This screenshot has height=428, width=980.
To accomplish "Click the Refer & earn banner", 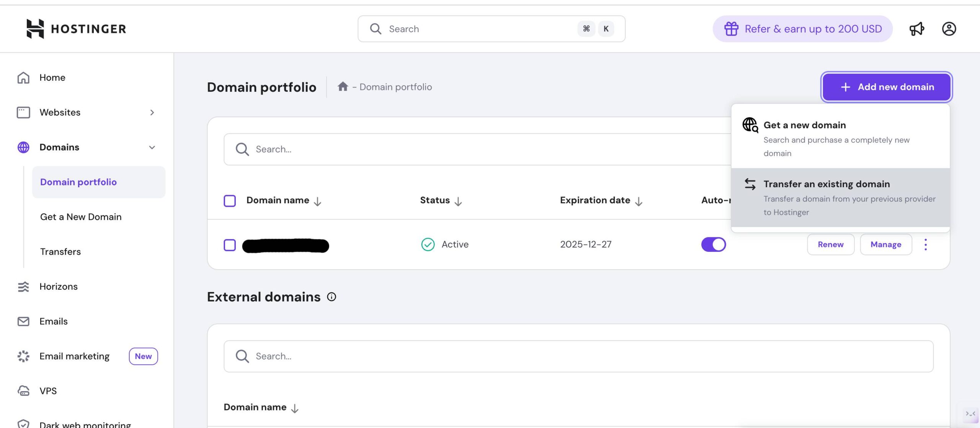I will (x=802, y=29).
